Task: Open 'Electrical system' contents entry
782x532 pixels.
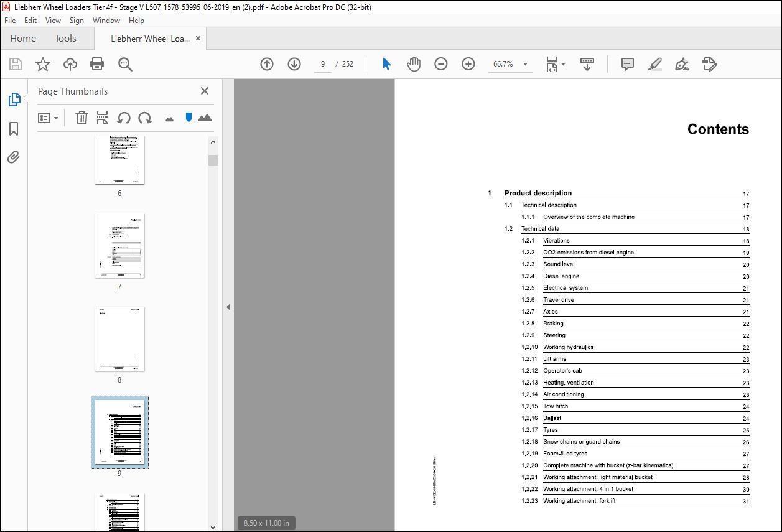Action: click(566, 287)
